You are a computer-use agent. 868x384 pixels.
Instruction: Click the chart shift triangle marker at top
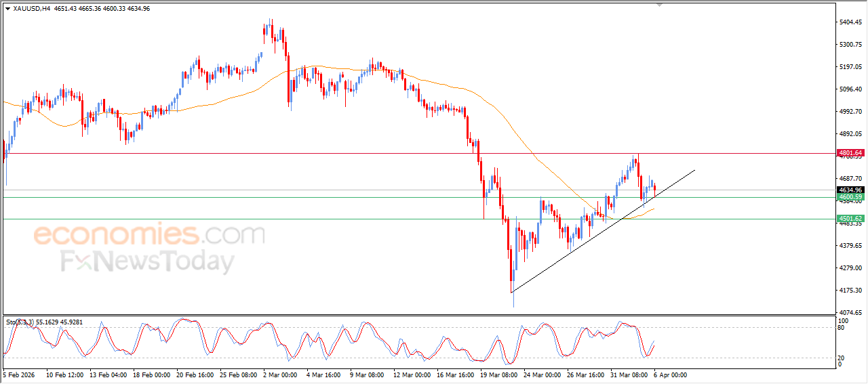[658, 5]
